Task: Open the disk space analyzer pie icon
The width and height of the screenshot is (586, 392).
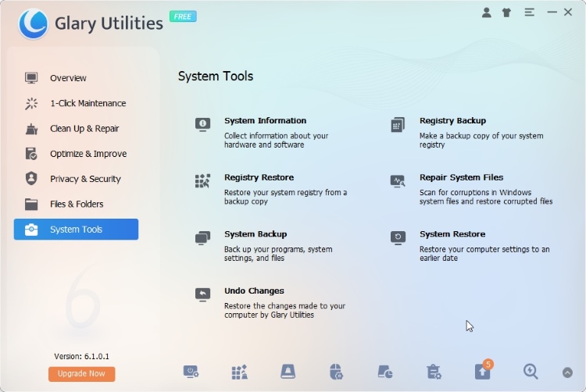Action: (x=385, y=372)
